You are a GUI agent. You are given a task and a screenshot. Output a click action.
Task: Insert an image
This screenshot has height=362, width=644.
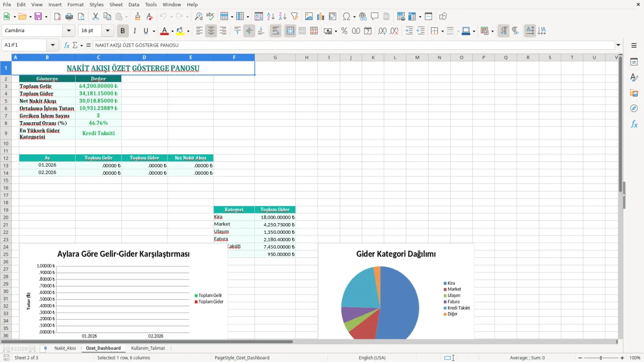(x=309, y=17)
